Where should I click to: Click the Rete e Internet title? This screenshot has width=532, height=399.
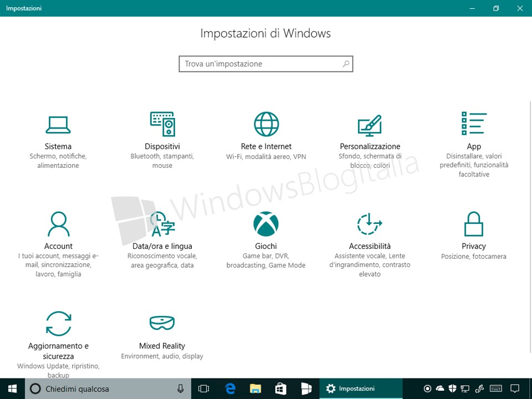[266, 146]
